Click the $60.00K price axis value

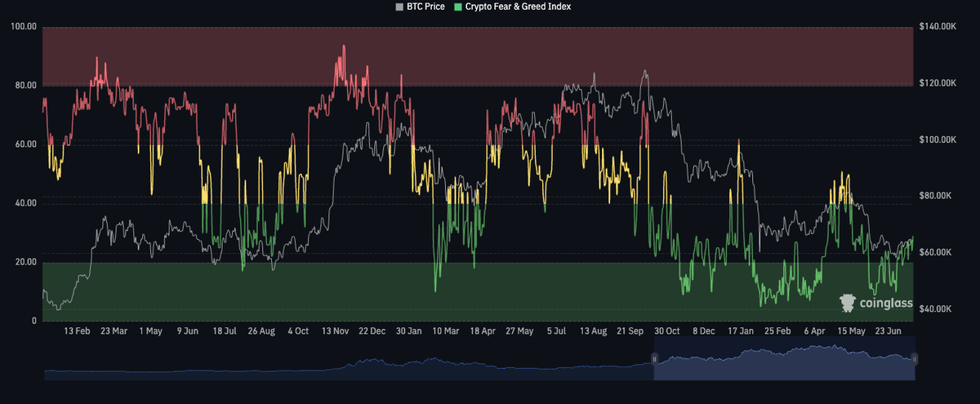click(x=936, y=252)
